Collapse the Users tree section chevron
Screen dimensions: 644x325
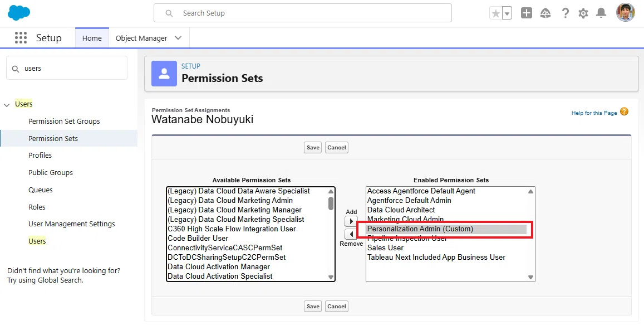click(x=7, y=105)
